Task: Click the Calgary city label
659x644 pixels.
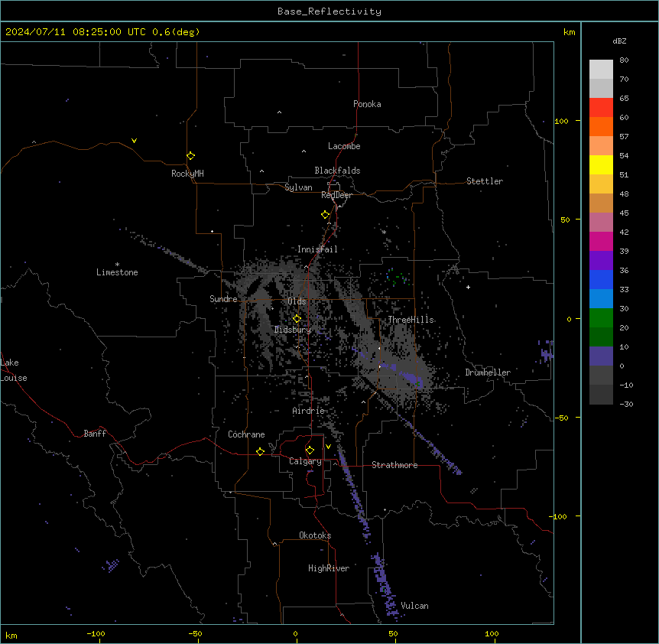Action: pos(306,461)
